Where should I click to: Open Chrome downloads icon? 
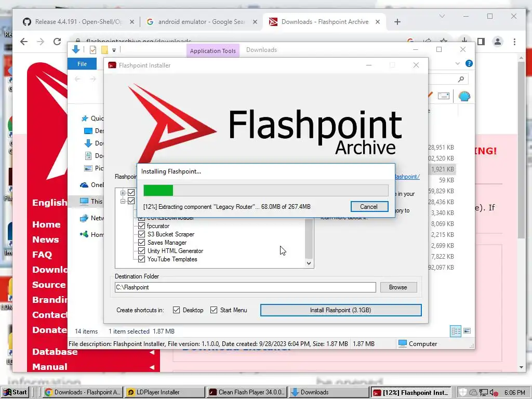tap(464, 41)
